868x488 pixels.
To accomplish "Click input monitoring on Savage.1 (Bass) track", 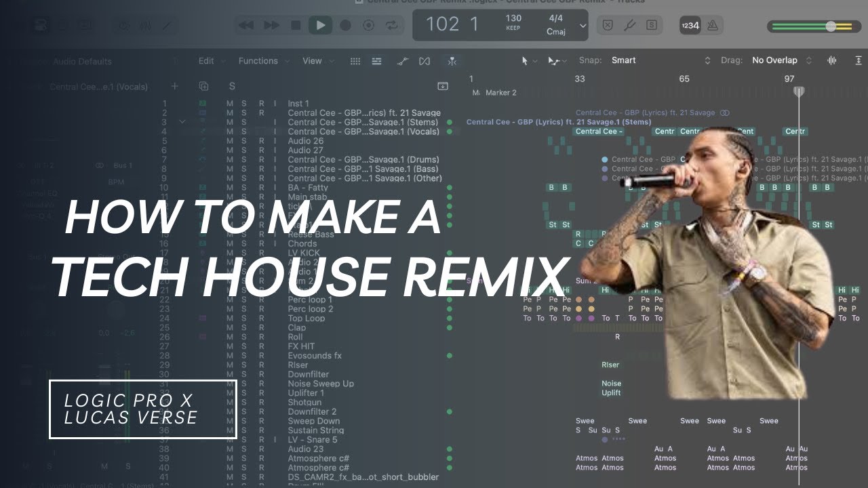I will tap(275, 169).
